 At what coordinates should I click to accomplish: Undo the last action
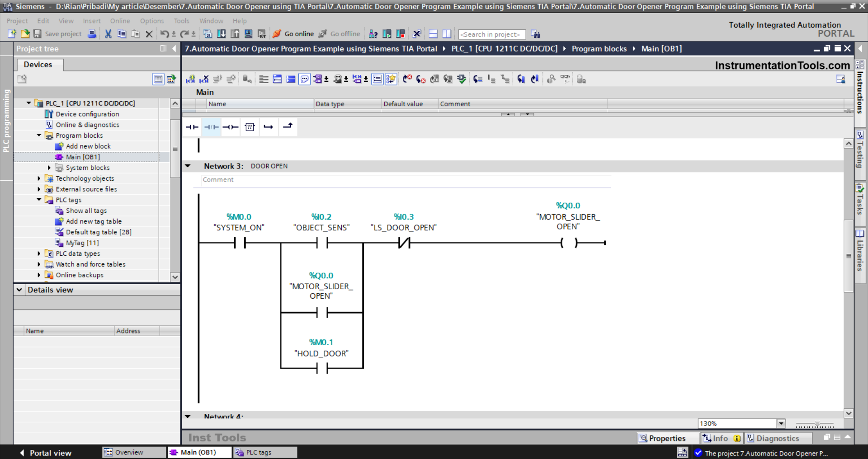tap(165, 34)
